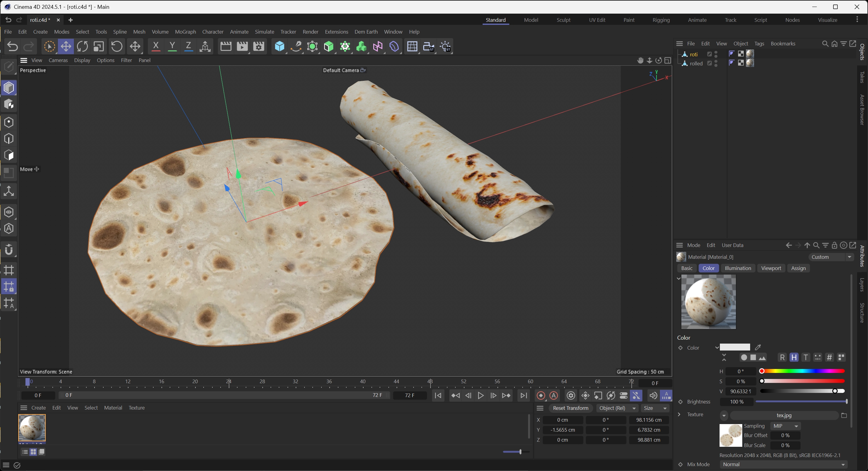Select the roti material thumbnail
The image size is (868, 471).
pyautogui.click(x=32, y=428)
